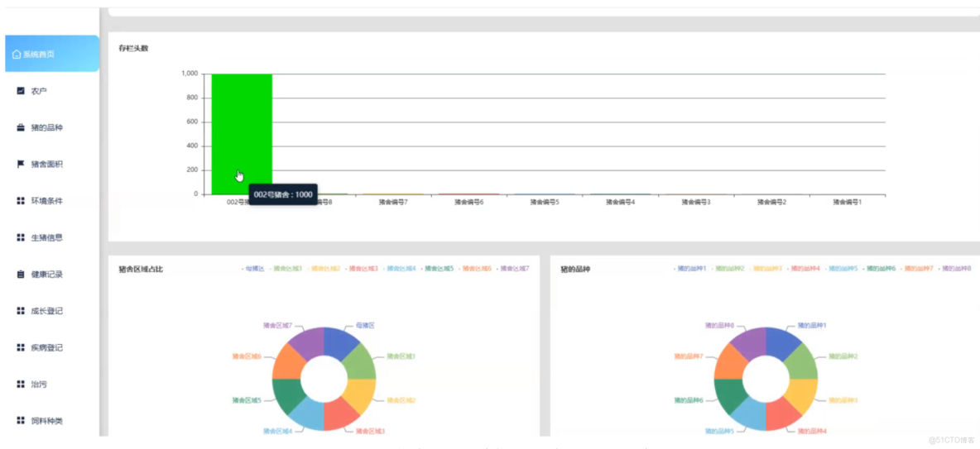Toggle the 猪舍区域7 legend entry
Screen dimensions: 980x449
512,269
